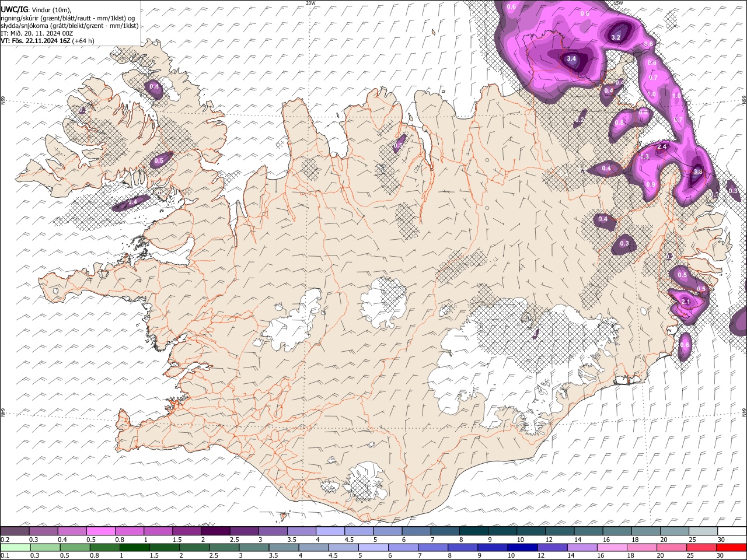Click the 0.1–0.3 pale green swatch, bottom legend row
Screen dimensions: 747x560
[15, 547]
